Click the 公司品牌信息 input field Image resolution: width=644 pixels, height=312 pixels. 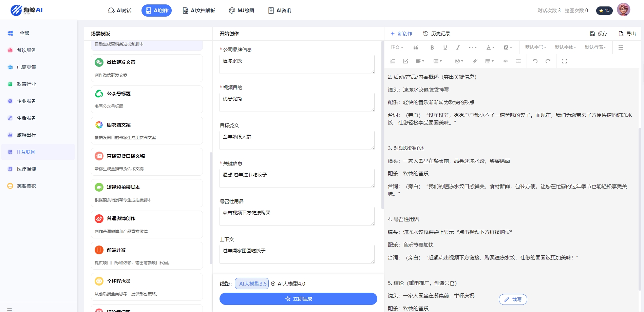coord(297,64)
